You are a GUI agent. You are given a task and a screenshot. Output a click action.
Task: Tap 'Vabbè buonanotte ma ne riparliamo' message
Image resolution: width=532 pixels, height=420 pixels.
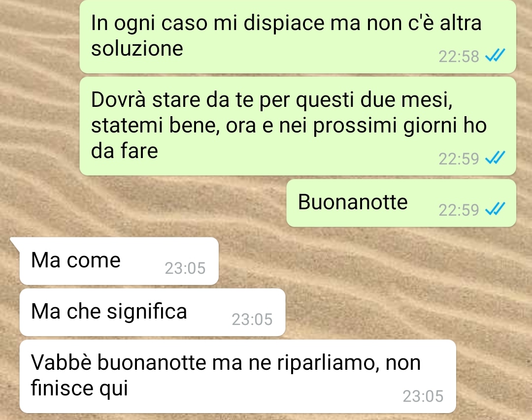[x=237, y=376]
